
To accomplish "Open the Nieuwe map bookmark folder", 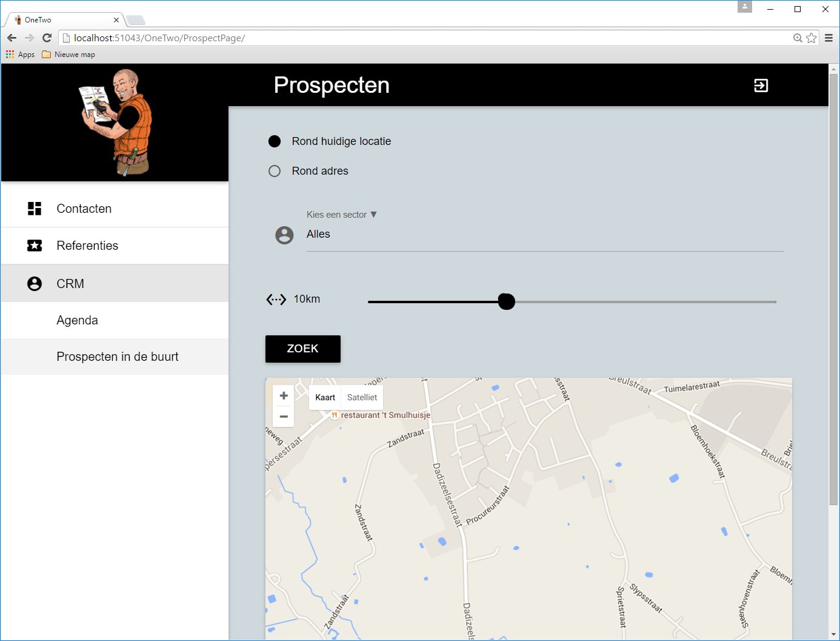I will point(68,55).
